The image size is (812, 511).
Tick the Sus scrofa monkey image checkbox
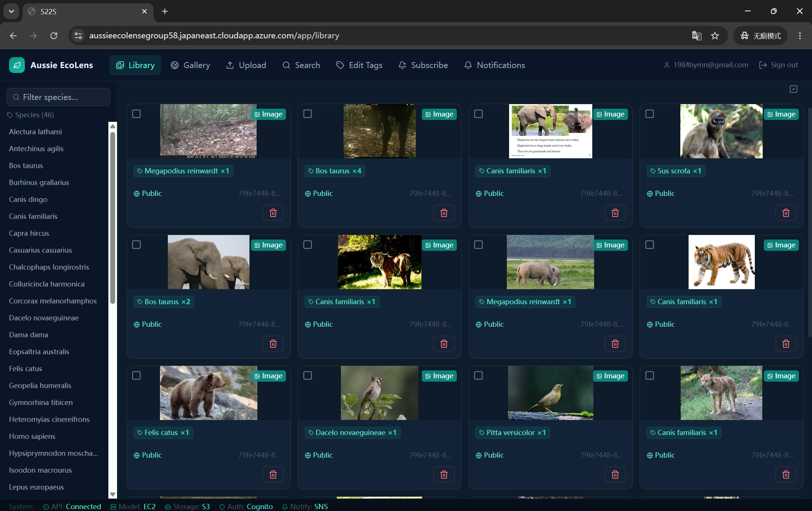click(x=649, y=114)
